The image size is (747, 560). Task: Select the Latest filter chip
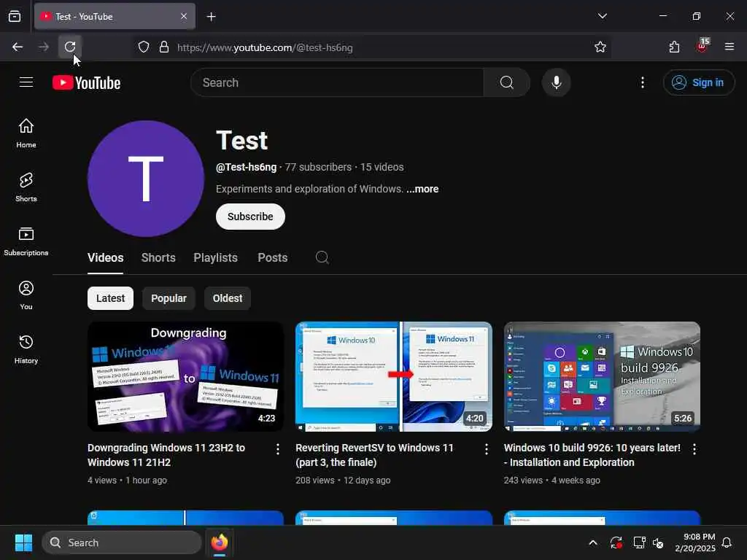[x=111, y=298]
